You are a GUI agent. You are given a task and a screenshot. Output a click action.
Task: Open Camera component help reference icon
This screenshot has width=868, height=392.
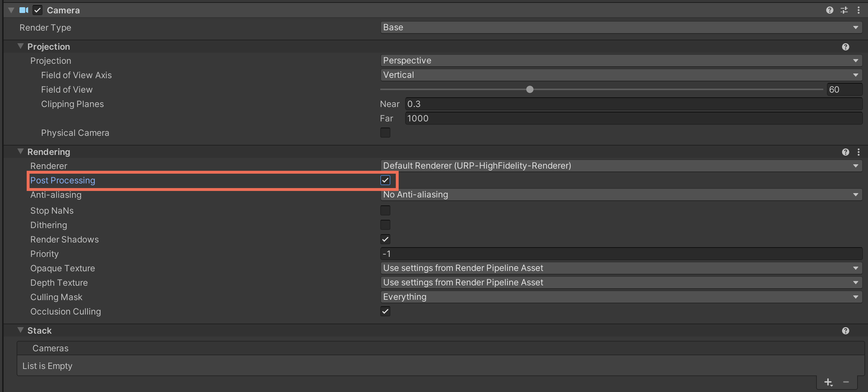pyautogui.click(x=829, y=10)
